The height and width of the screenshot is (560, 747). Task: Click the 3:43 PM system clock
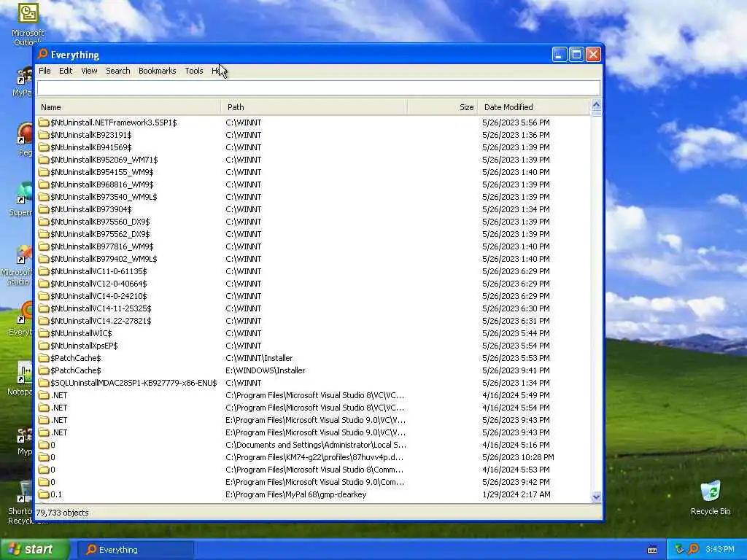coord(719,549)
